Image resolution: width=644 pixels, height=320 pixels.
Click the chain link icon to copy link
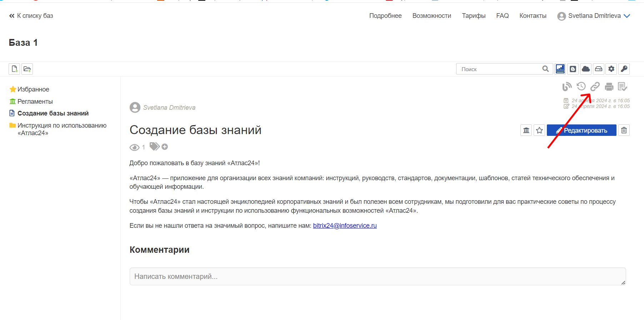point(595,87)
